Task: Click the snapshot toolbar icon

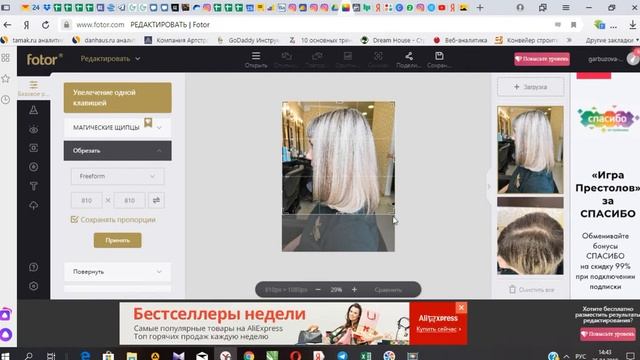Action: 378,56
